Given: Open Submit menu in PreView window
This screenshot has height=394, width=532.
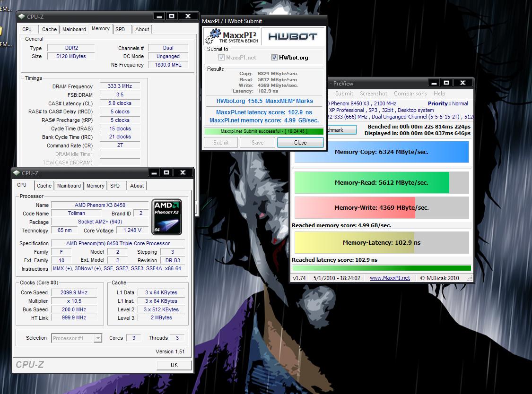Looking at the screenshot, I should pos(344,94).
